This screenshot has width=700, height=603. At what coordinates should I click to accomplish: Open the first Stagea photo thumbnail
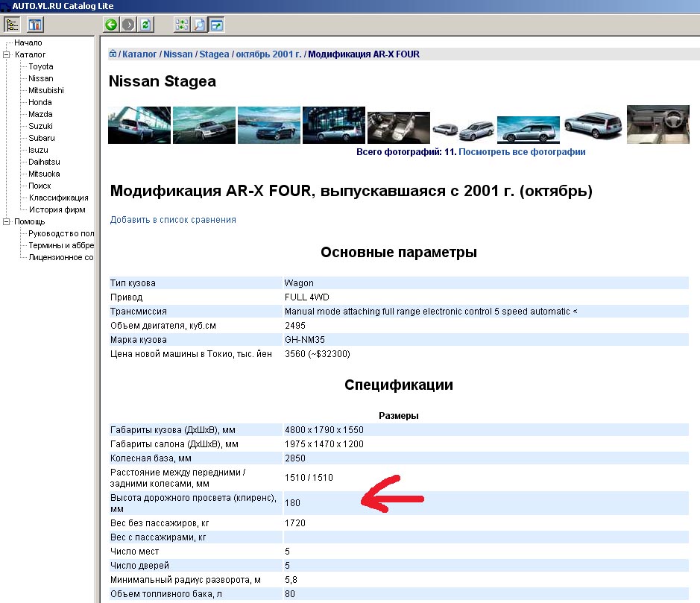point(139,125)
